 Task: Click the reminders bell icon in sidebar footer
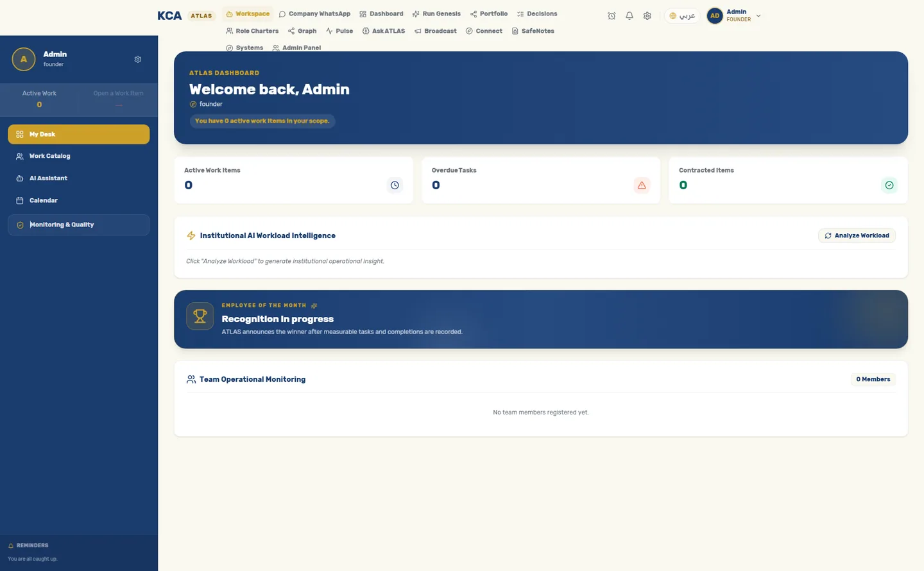[11, 546]
